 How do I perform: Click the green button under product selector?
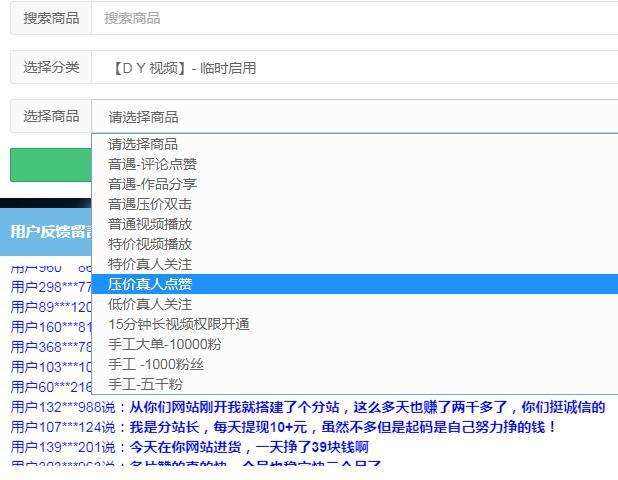pyautogui.click(x=50, y=165)
